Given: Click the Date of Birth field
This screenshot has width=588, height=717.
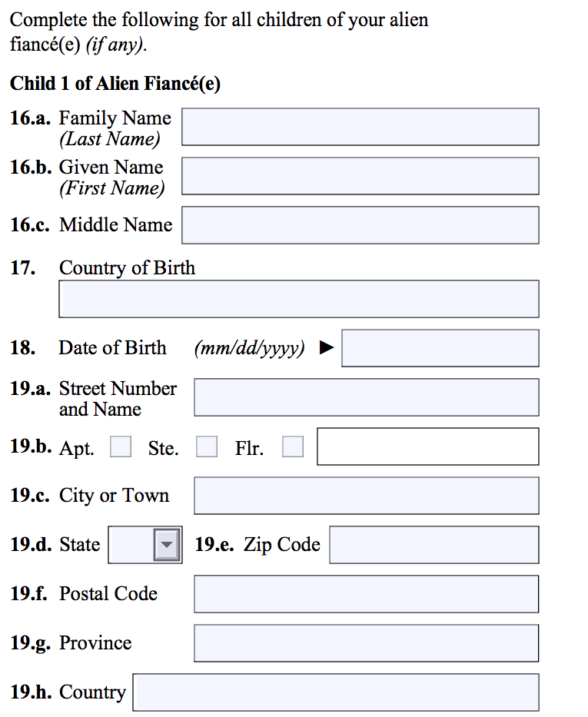Looking at the screenshot, I should (x=440, y=348).
